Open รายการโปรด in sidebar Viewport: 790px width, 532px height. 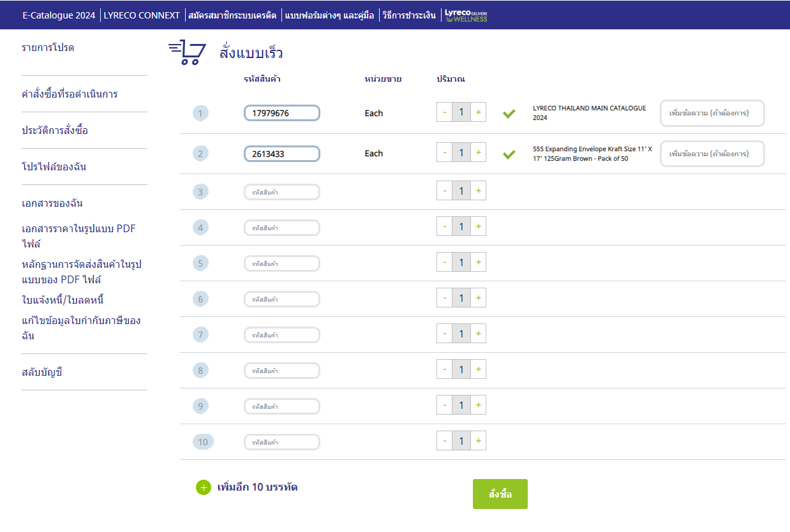click(x=48, y=48)
